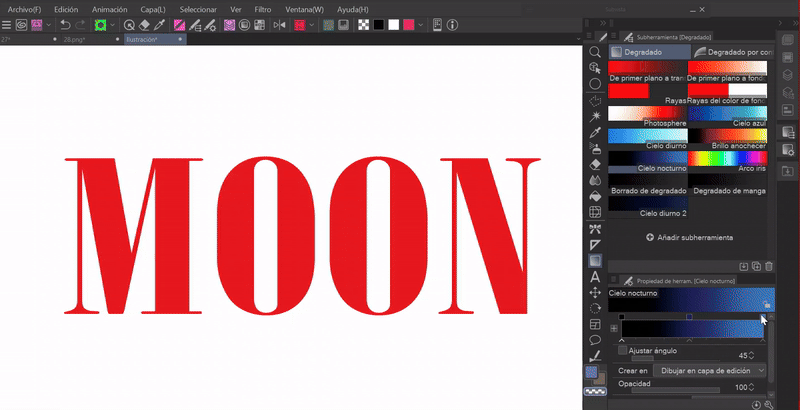Open the Crear en dropdown
Image resolution: width=800 pixels, height=410 pixels.
pos(710,371)
